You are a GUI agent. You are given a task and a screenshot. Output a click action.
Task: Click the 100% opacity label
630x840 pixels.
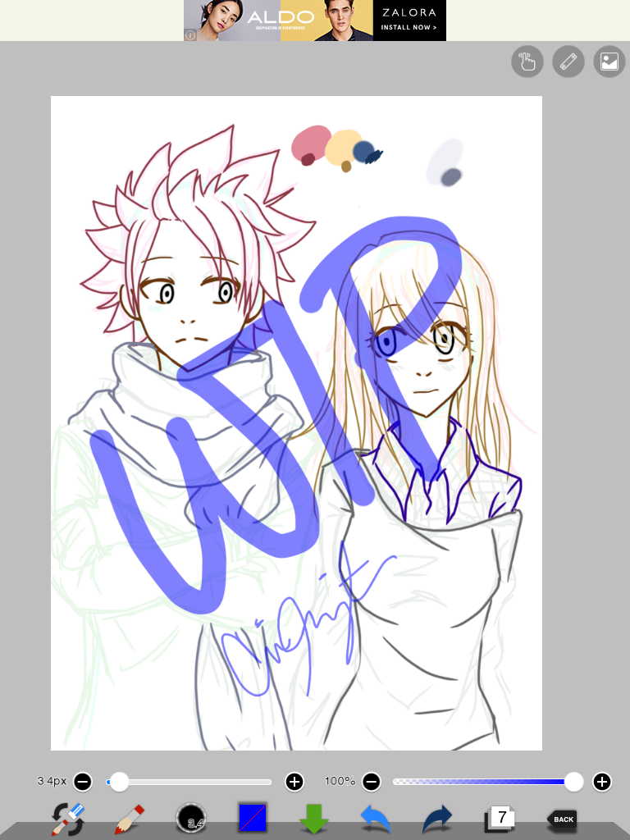click(340, 781)
